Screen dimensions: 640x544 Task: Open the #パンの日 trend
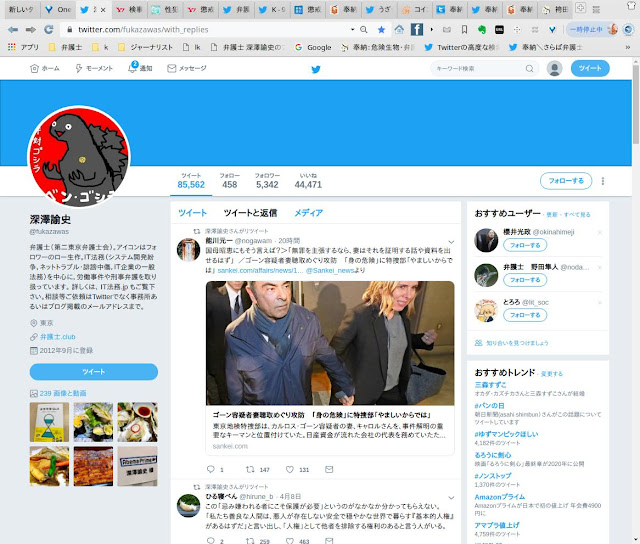(x=489, y=405)
